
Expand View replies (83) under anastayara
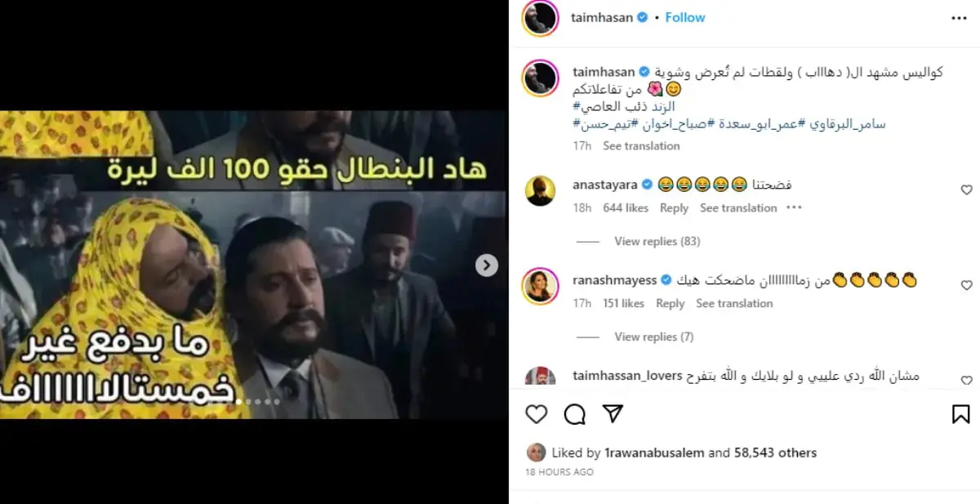[657, 241]
